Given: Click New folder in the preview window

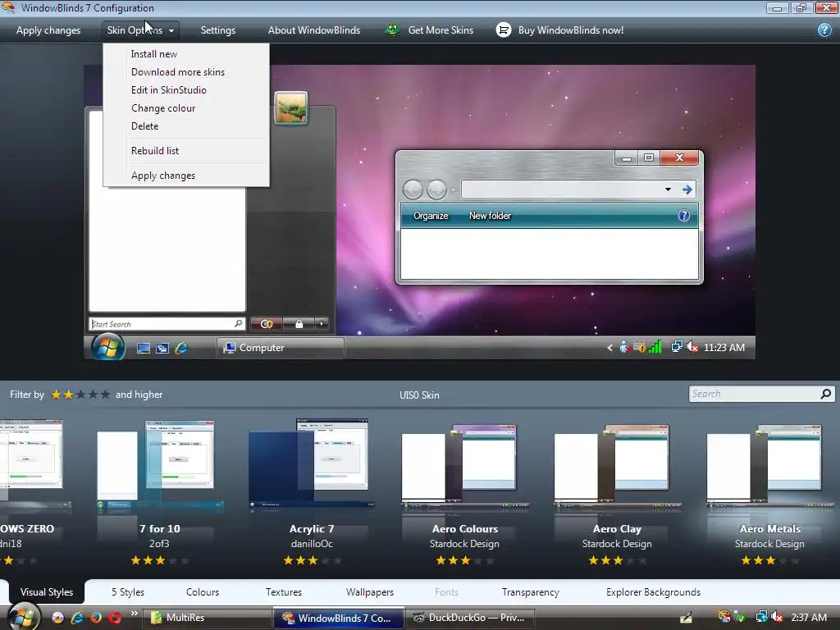Looking at the screenshot, I should tap(491, 216).
